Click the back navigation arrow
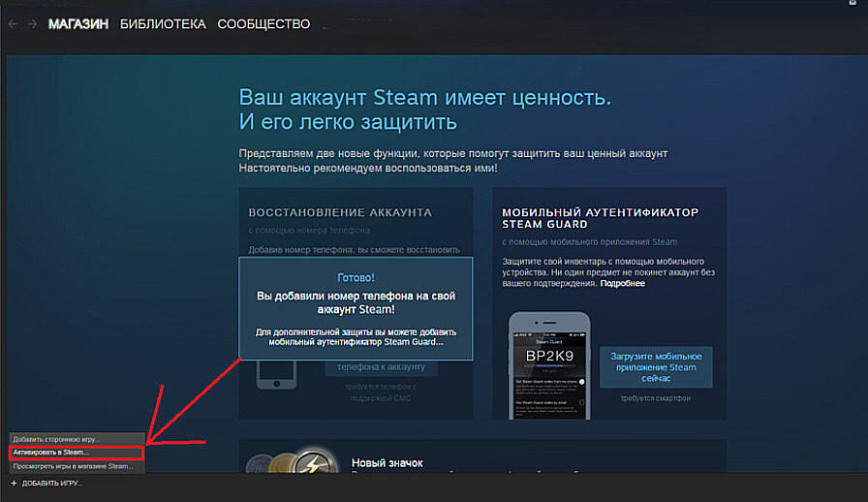The width and height of the screenshot is (868, 502). click(x=13, y=23)
